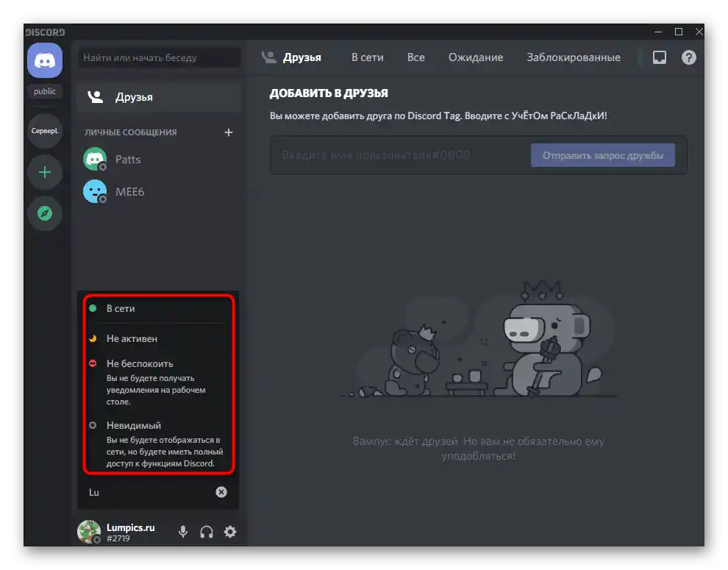Open the MEE6 direct message
Image resolution: width=728 pixels, height=570 pixels.
click(159, 192)
